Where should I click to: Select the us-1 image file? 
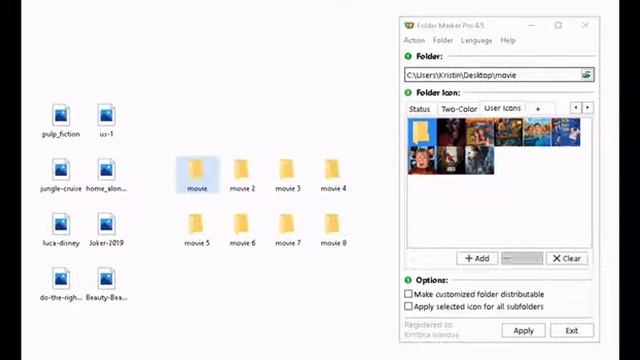(106, 121)
